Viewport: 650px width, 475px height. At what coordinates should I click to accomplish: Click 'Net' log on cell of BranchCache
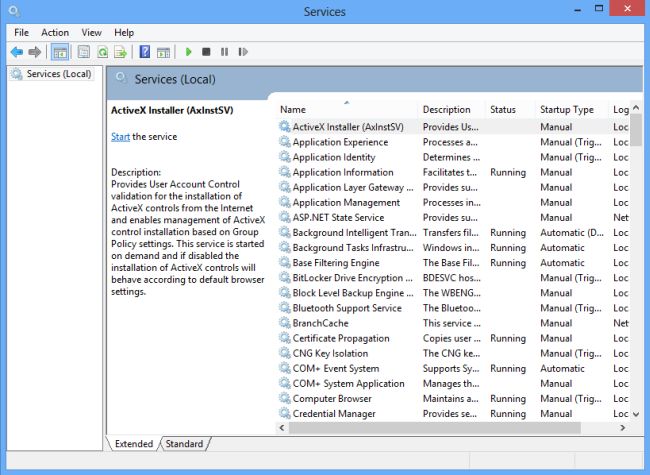point(621,323)
